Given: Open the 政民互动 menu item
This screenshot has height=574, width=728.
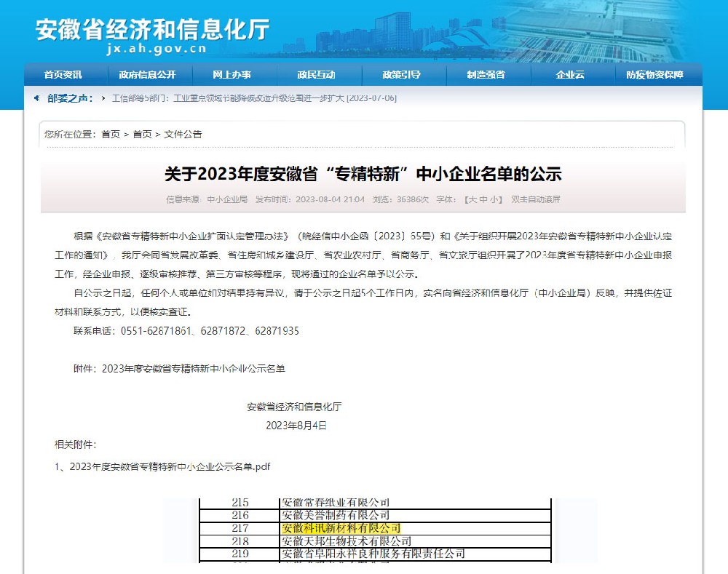Looking at the screenshot, I should (x=316, y=75).
